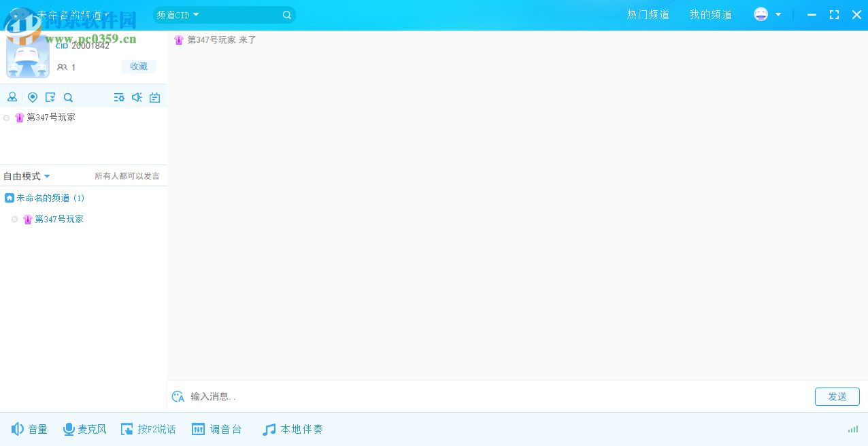868x446 pixels.
Task: Open 我的频道 my channels
Action: coord(710,14)
